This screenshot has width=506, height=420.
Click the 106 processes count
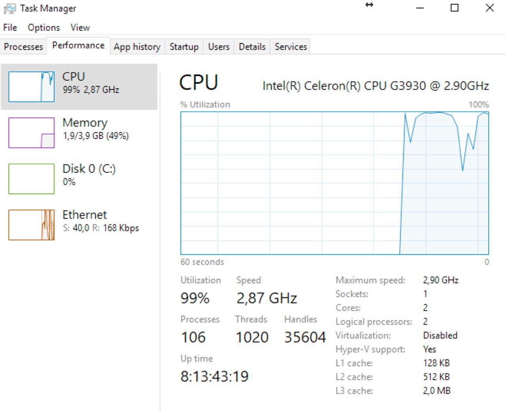tap(193, 337)
